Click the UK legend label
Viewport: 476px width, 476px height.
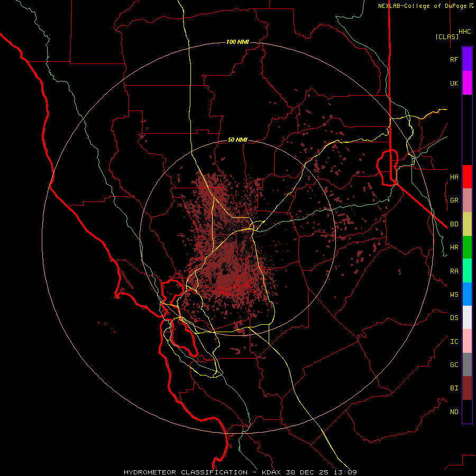[454, 83]
